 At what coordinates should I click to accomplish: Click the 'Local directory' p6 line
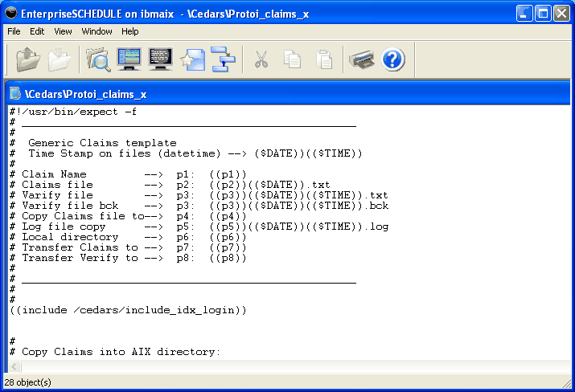128,237
